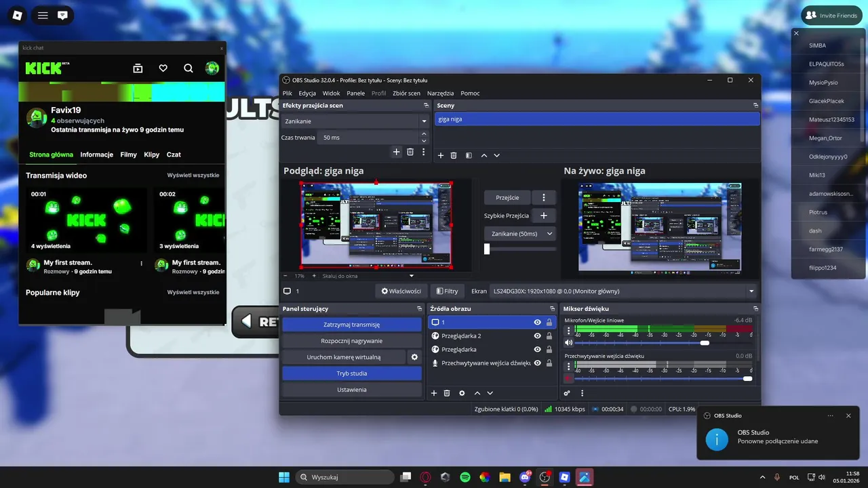
Task: Open Kick search magnifier icon
Action: coord(189,68)
